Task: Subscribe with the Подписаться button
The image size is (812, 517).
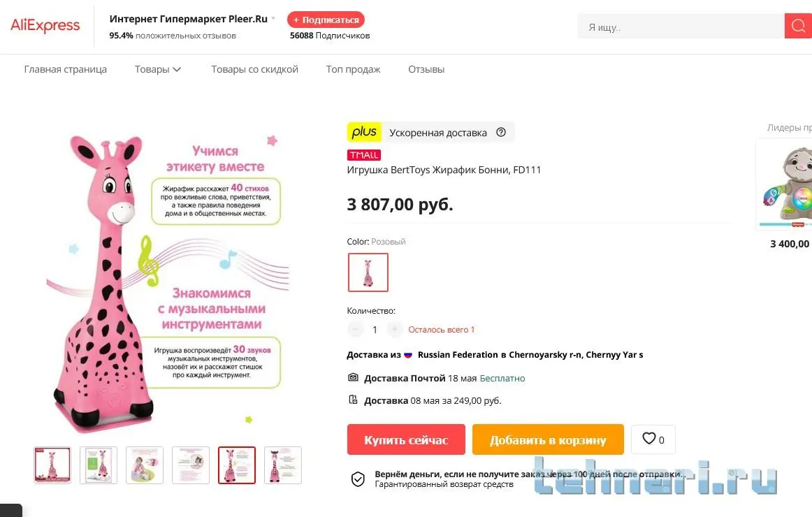Action: (x=326, y=20)
